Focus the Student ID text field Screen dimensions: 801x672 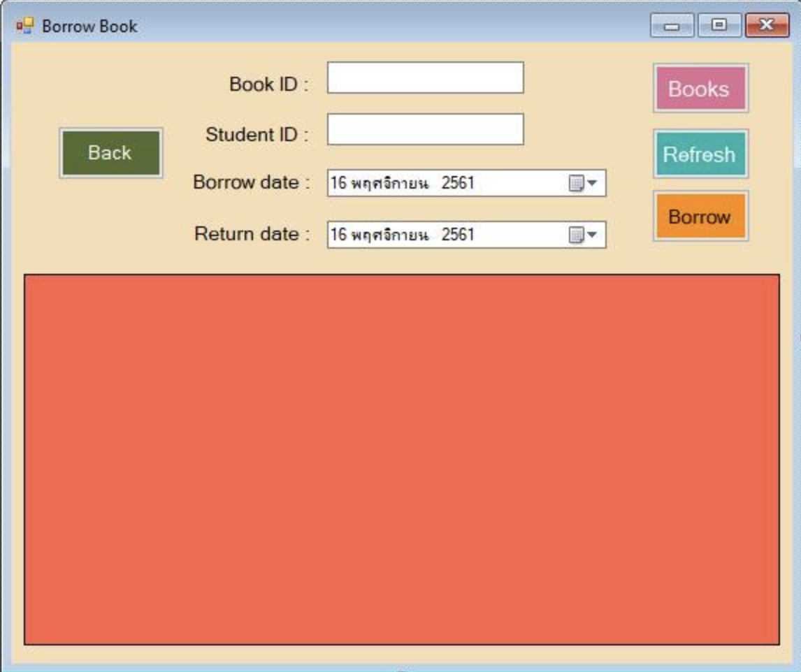tap(425, 129)
